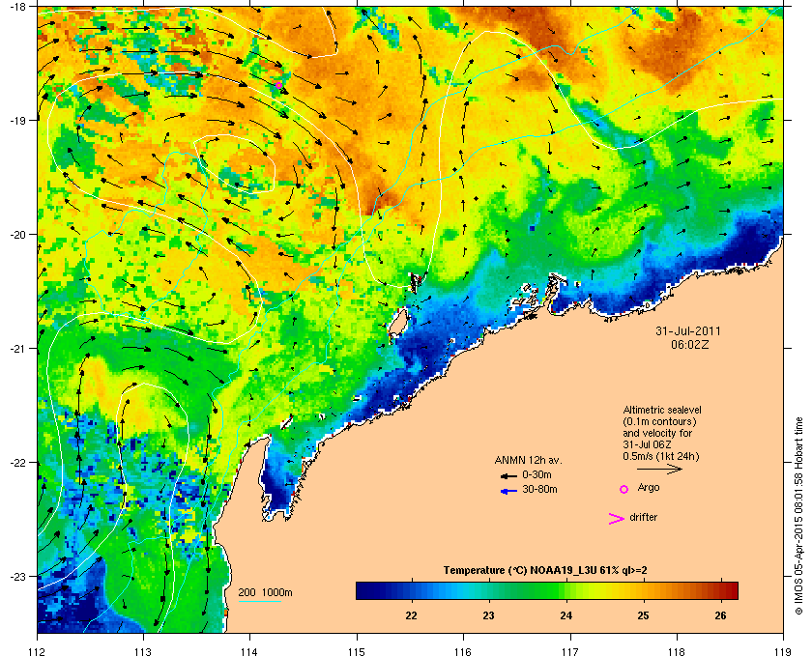The image size is (812, 657).
Task: Click the longitude axis label 117
Action: (569, 651)
